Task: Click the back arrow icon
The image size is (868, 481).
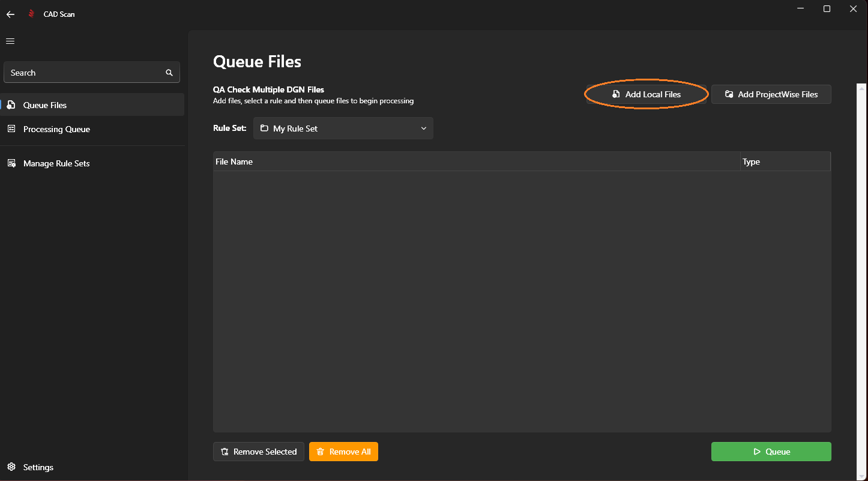Action: (x=10, y=14)
